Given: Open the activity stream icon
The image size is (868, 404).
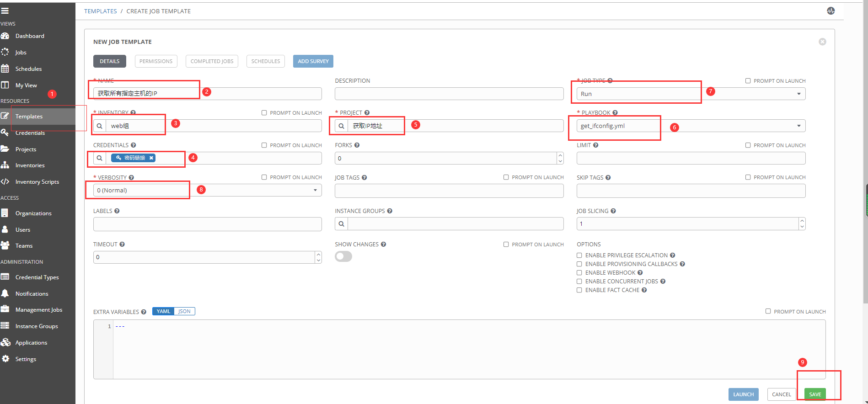Looking at the screenshot, I should (830, 11).
